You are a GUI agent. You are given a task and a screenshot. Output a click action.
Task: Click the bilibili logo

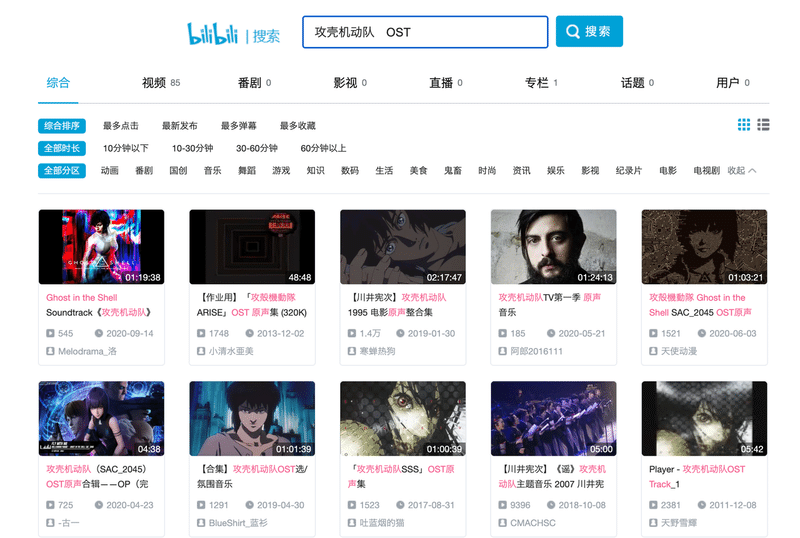click(x=212, y=34)
